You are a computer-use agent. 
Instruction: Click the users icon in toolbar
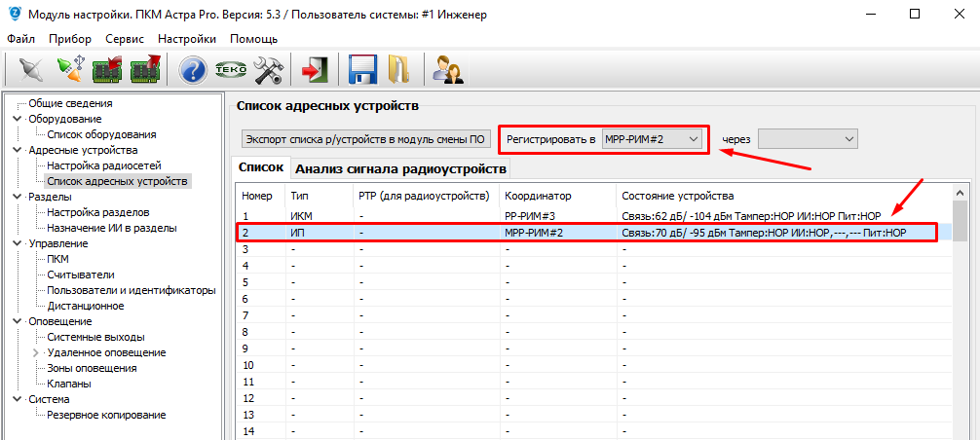447,70
